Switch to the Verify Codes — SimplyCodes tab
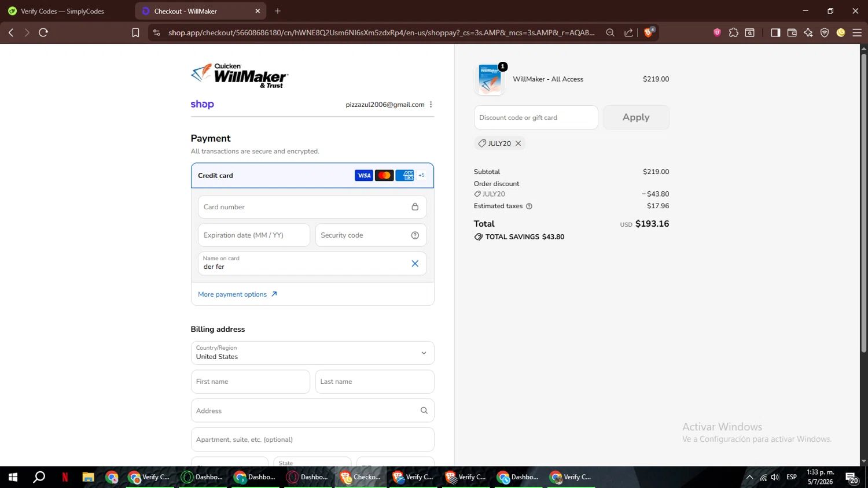 coord(62,11)
